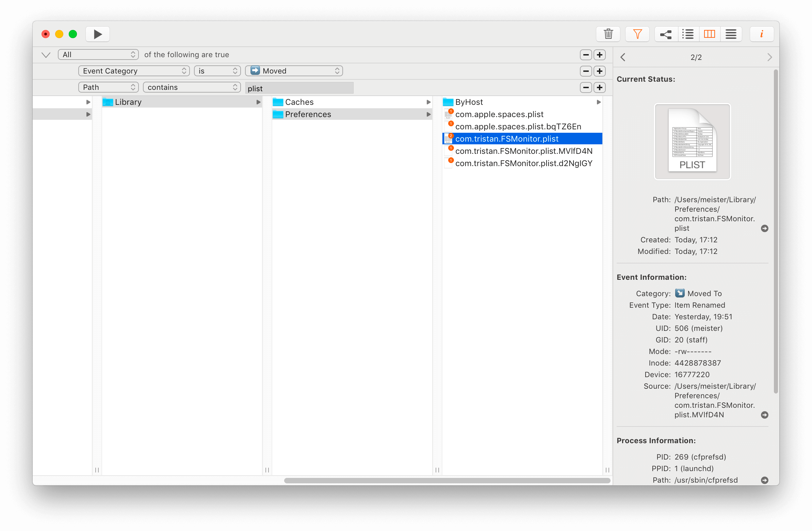Open the Moved value dropdown

pyautogui.click(x=294, y=71)
